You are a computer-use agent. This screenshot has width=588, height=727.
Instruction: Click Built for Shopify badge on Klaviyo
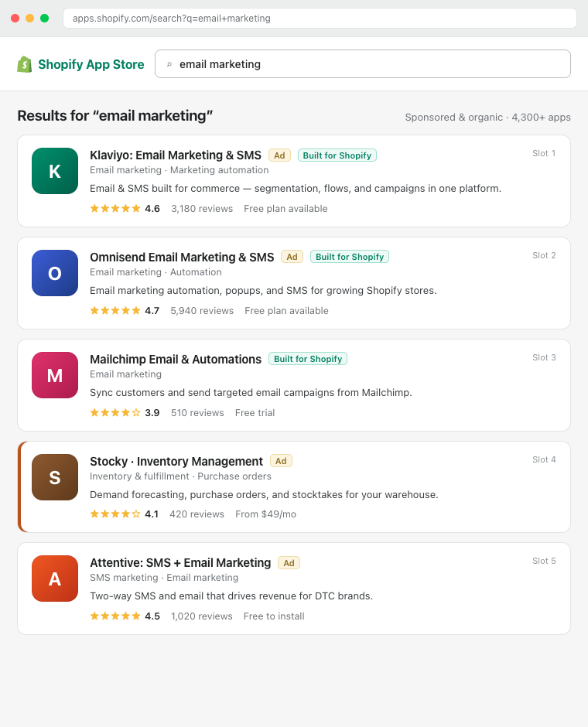pyautogui.click(x=337, y=155)
